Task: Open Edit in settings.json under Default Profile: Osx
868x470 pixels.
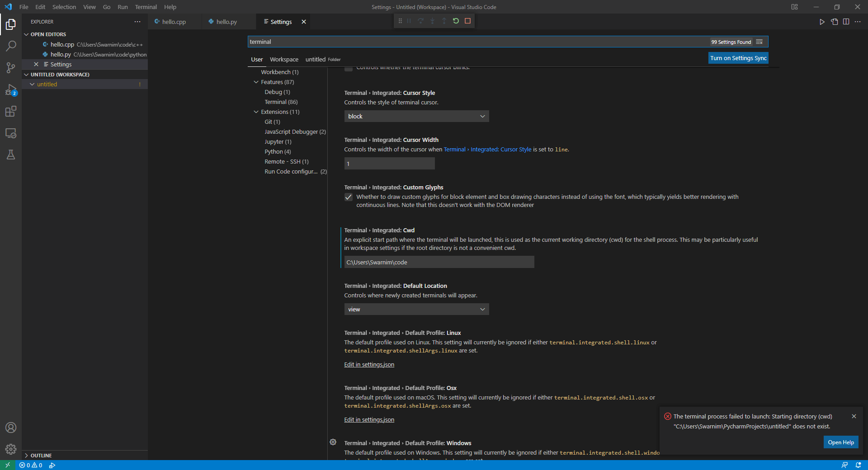Action: tap(369, 420)
